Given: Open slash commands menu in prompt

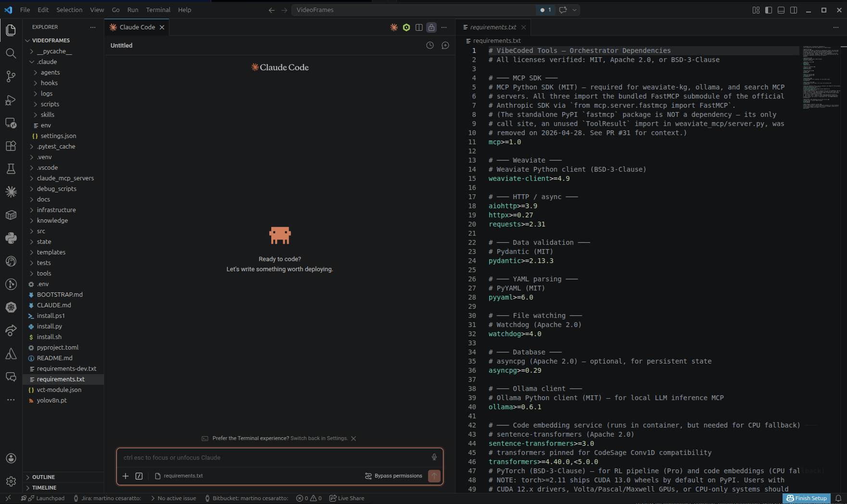Looking at the screenshot, I should (x=139, y=476).
